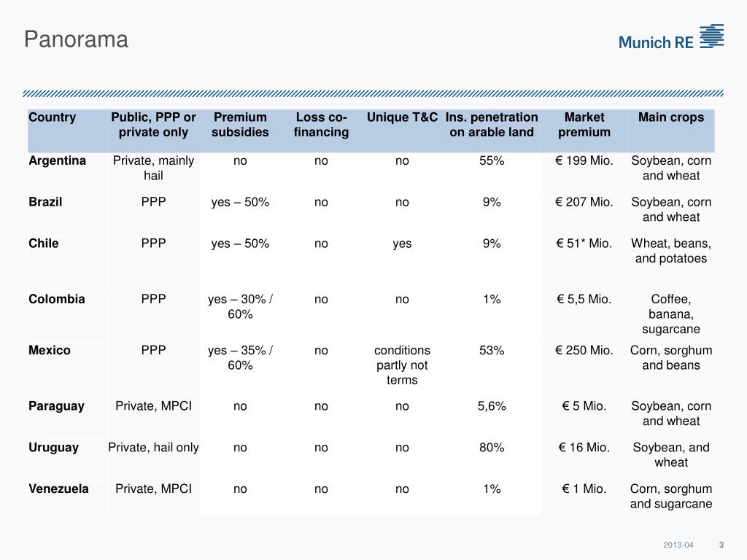Select Uruguay's 80% penetration value
The width and height of the screenshot is (747, 560).
[x=492, y=448]
